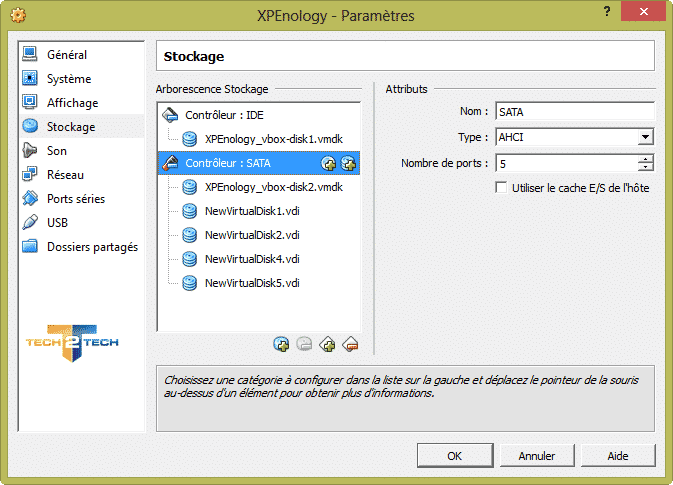Click the USB plug icon
This screenshot has height=485, width=673.
(x=30, y=222)
